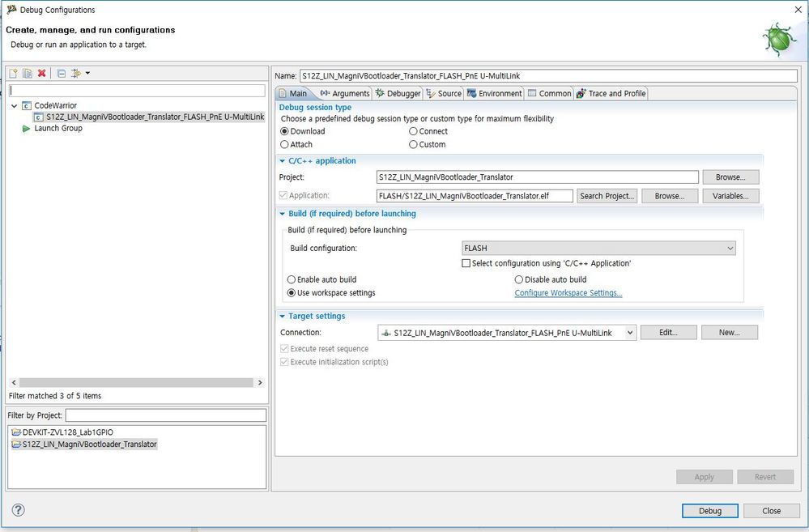Image resolution: width=809 pixels, height=532 pixels.
Task: Switch to the Common tab
Action: tap(550, 93)
